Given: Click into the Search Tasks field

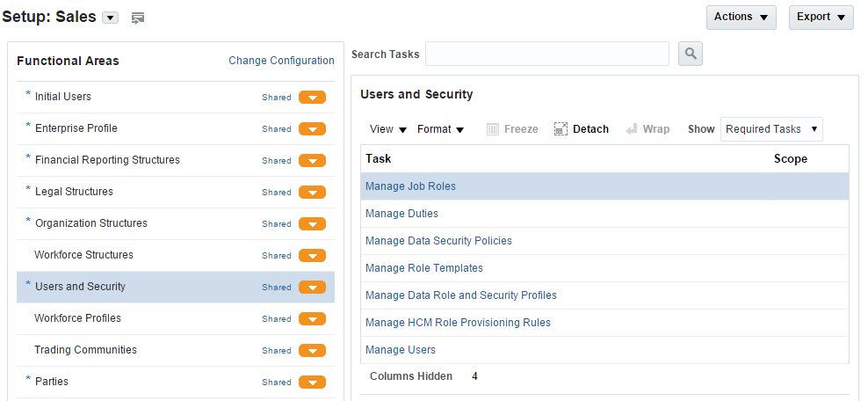Looking at the screenshot, I should pyautogui.click(x=546, y=54).
